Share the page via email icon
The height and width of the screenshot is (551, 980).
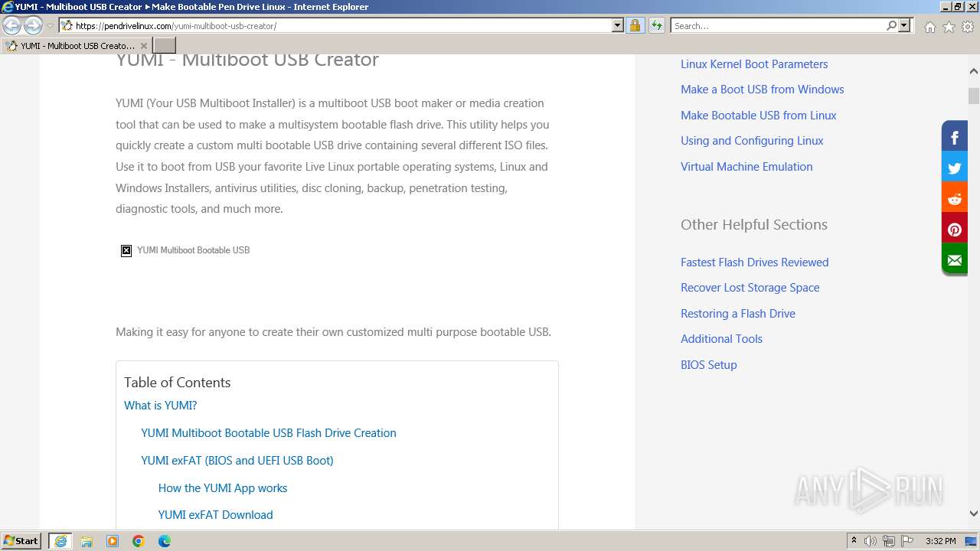click(955, 260)
